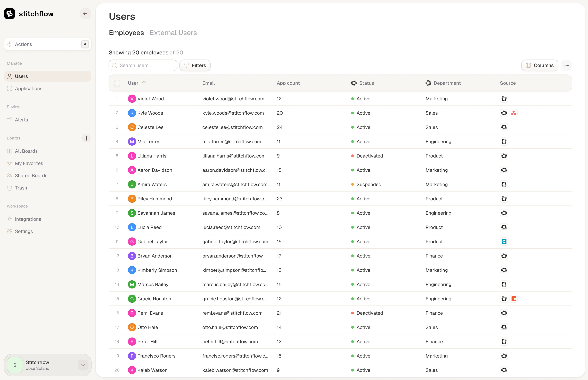588x380 pixels.
Task: Click Celeste Lee's avatar icon
Action: (x=132, y=127)
